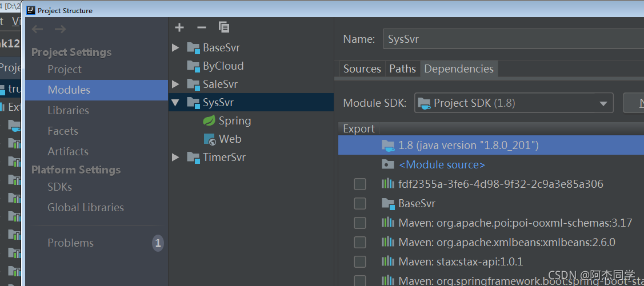644x286 pixels.
Task: Select the Spring facet under SysSvr
Action: point(251,120)
